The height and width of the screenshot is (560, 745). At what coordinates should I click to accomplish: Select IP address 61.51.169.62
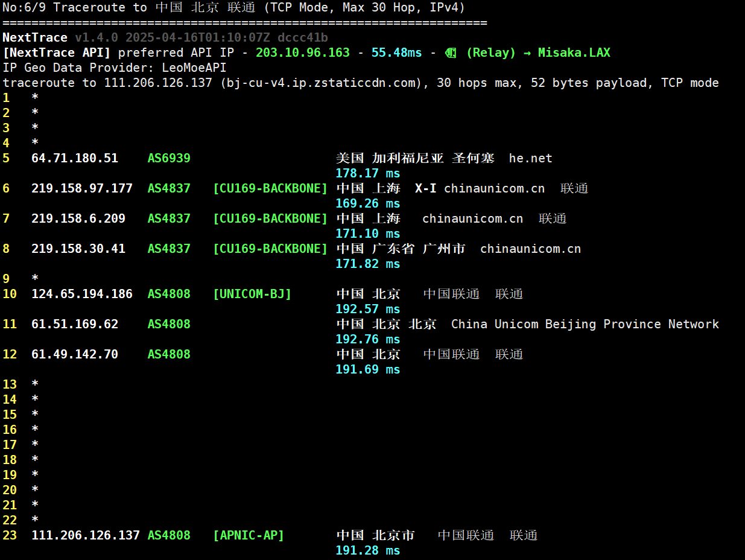(75, 324)
